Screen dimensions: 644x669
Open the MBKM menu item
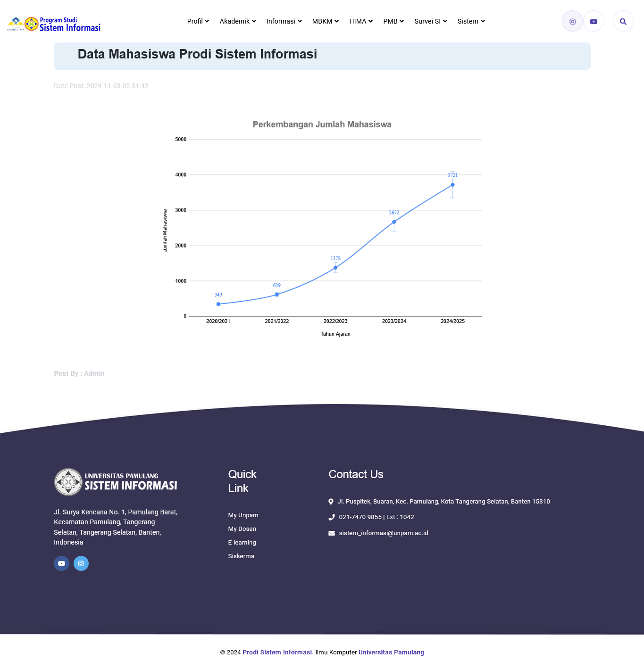pos(325,21)
